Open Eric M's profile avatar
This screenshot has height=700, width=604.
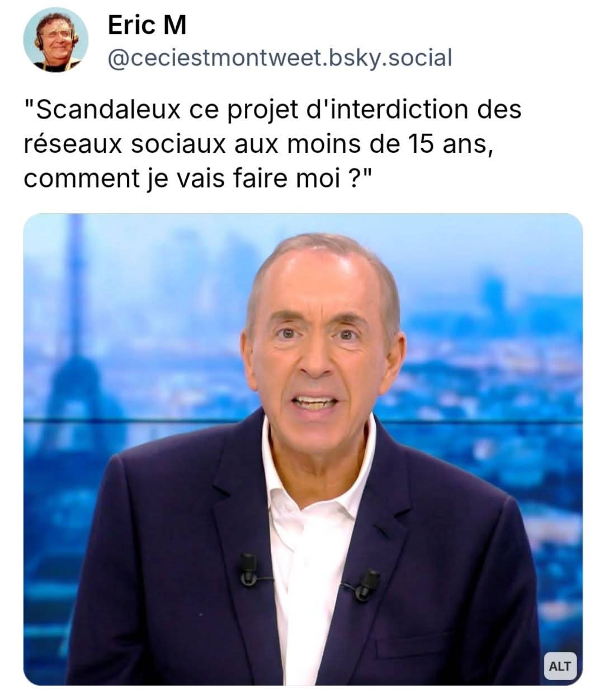pyautogui.click(x=56, y=40)
